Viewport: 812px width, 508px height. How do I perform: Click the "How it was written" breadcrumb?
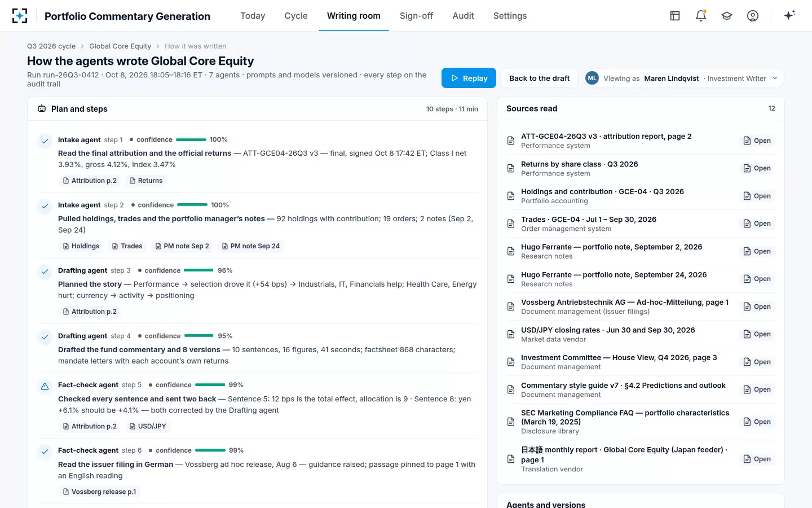(x=195, y=46)
